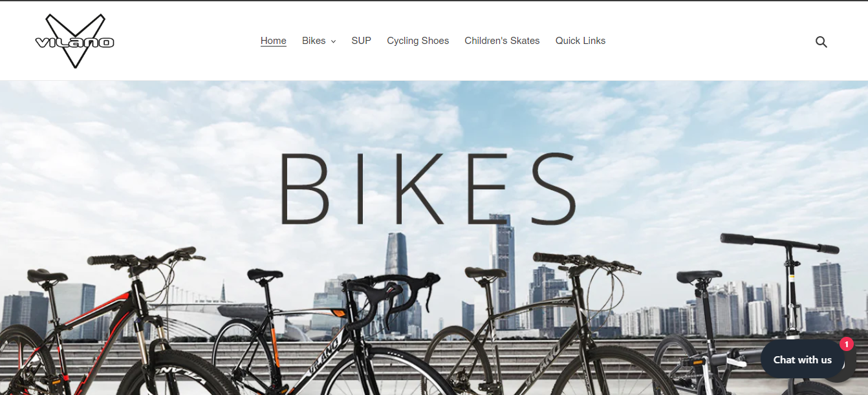Go to the Home page link
This screenshot has width=868, height=395.
[274, 41]
